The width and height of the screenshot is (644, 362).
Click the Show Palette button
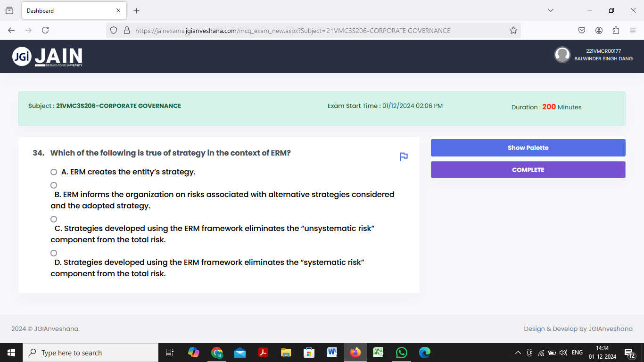pos(528,148)
